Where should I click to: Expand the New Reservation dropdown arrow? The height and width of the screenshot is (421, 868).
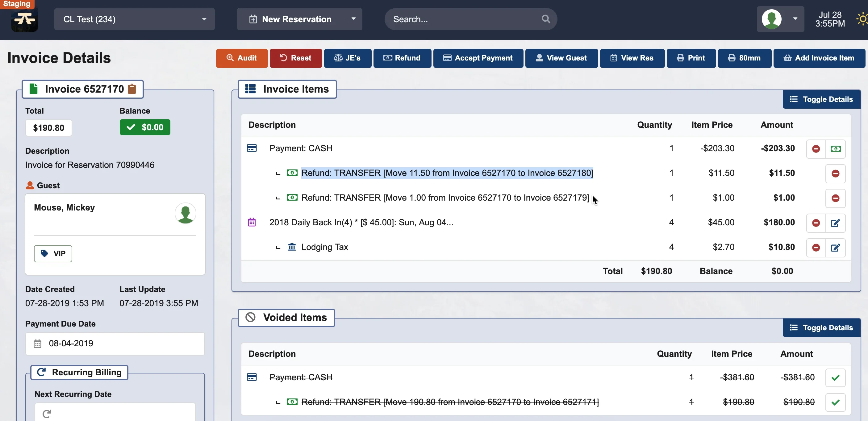point(353,19)
